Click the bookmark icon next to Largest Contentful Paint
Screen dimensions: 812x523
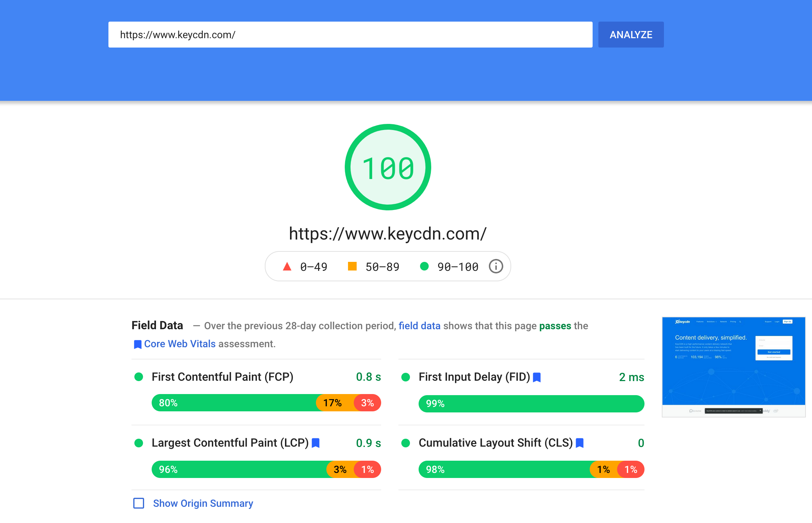tap(316, 443)
